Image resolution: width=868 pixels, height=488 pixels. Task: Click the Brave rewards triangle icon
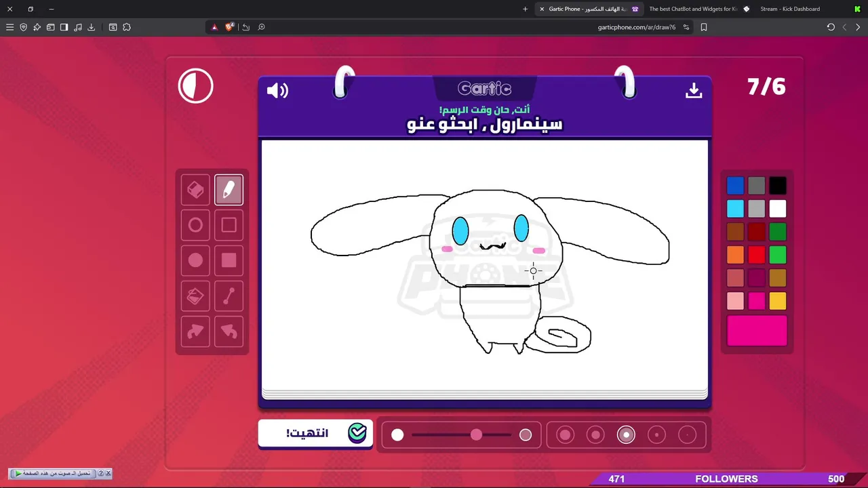[x=214, y=27]
